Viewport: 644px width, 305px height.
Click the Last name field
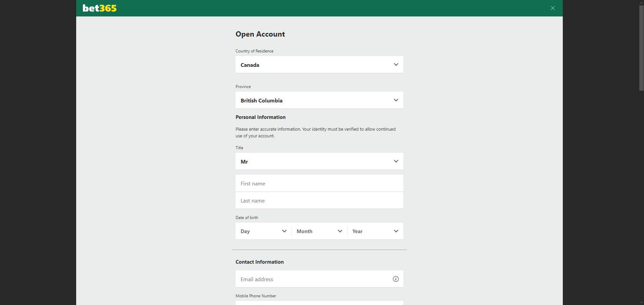tap(319, 200)
